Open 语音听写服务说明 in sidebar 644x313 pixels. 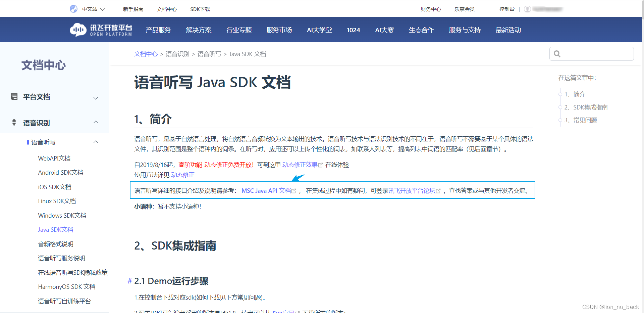pos(62,258)
